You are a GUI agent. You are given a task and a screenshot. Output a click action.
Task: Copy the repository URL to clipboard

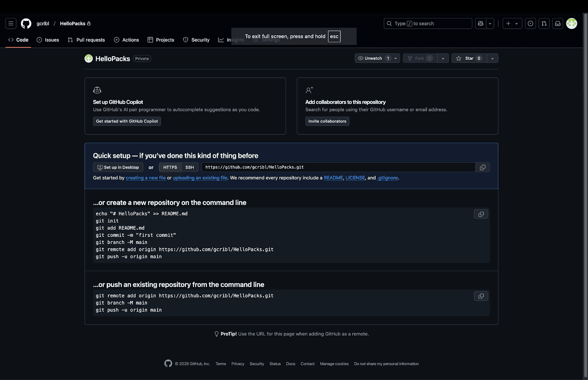click(483, 167)
